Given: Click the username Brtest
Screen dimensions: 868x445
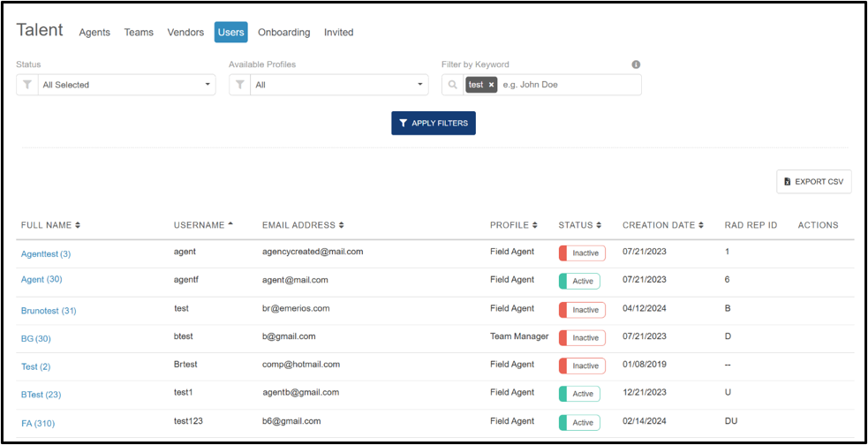Looking at the screenshot, I should [x=185, y=364].
